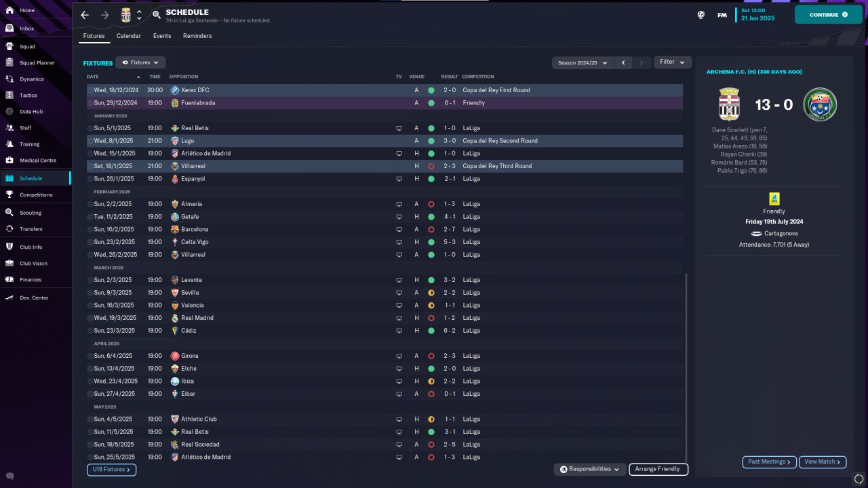Click the home club crest beside 13 - 0
This screenshot has height=488, width=868.
(x=729, y=105)
